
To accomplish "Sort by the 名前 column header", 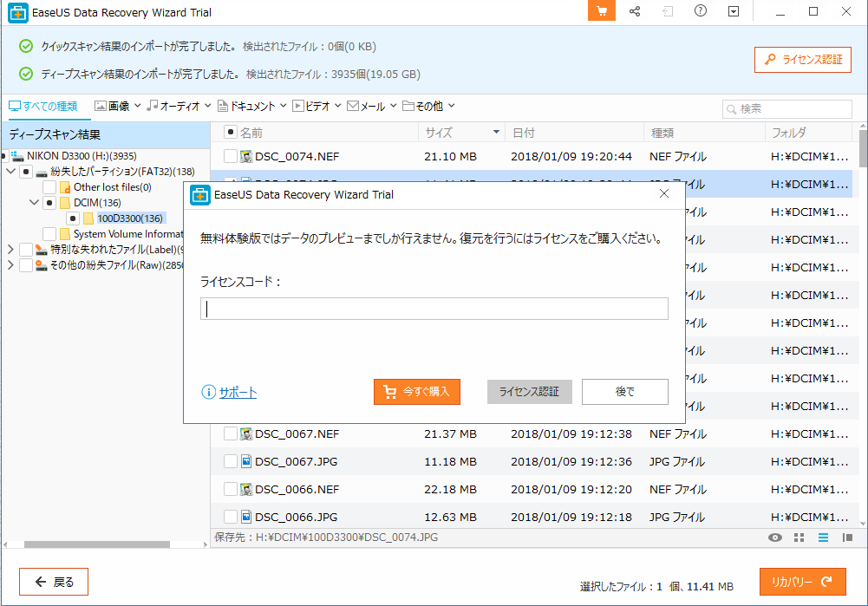I will 251,133.
